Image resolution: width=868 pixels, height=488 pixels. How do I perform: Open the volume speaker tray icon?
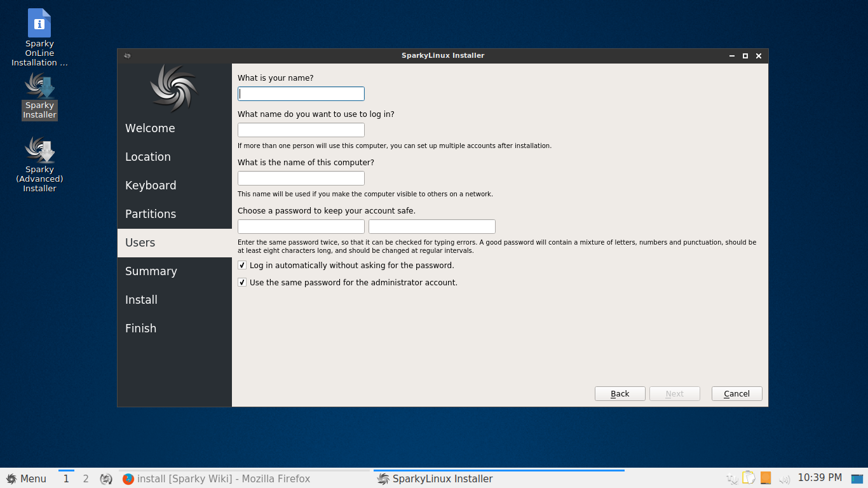coord(784,478)
